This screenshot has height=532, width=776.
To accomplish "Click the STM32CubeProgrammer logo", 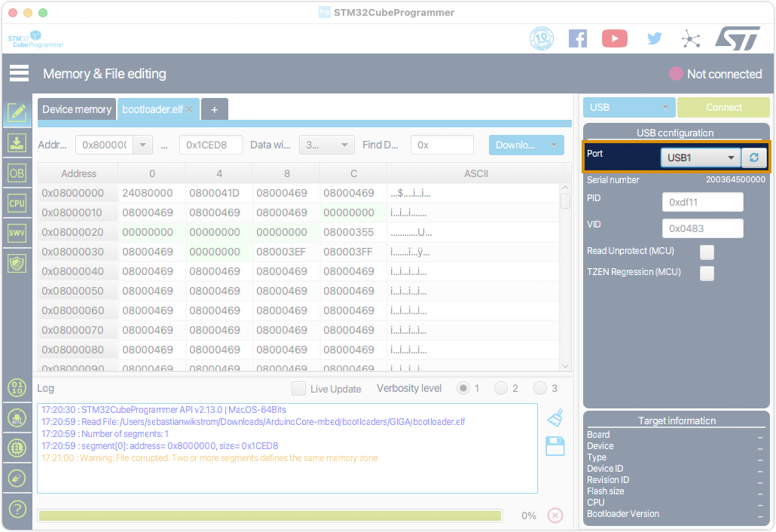I will (x=35, y=39).
